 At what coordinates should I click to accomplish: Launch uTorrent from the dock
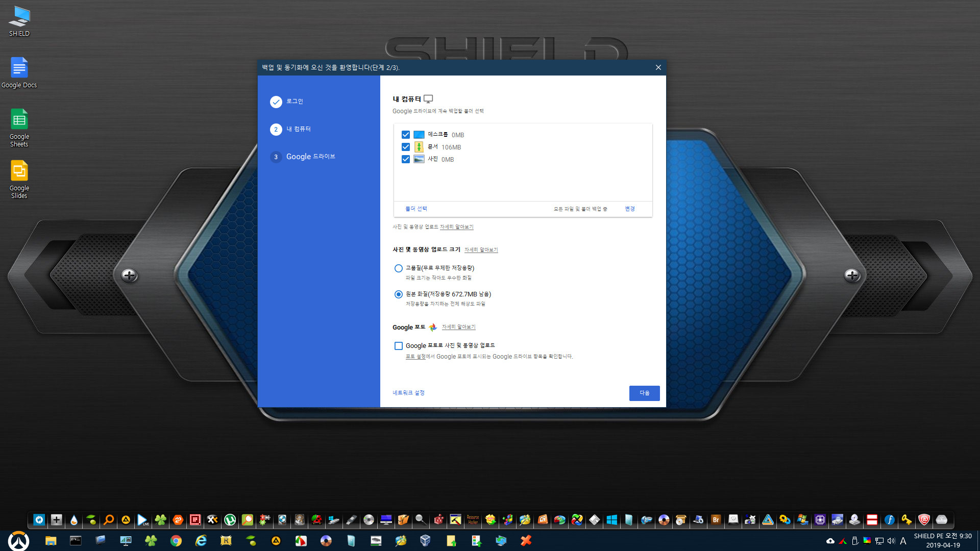230,520
